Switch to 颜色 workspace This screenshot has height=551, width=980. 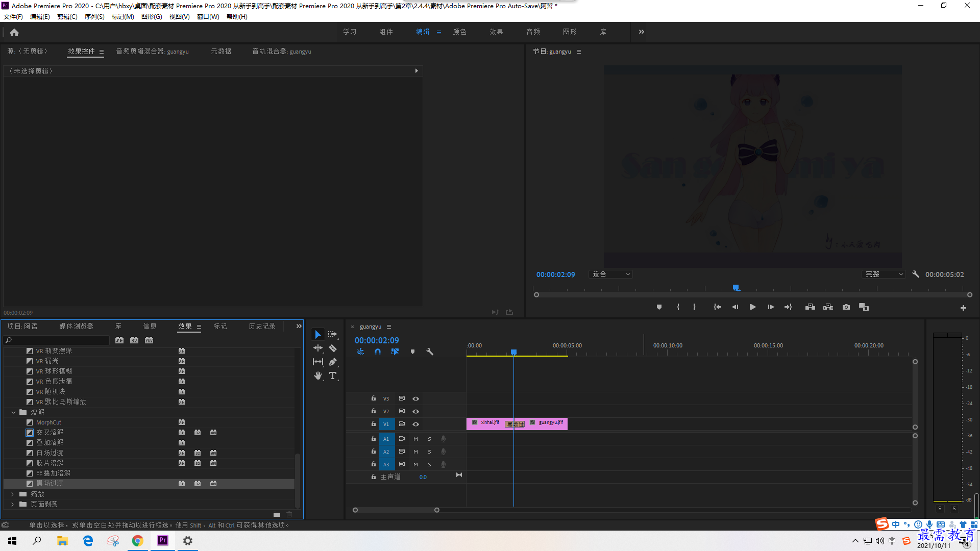pyautogui.click(x=460, y=32)
